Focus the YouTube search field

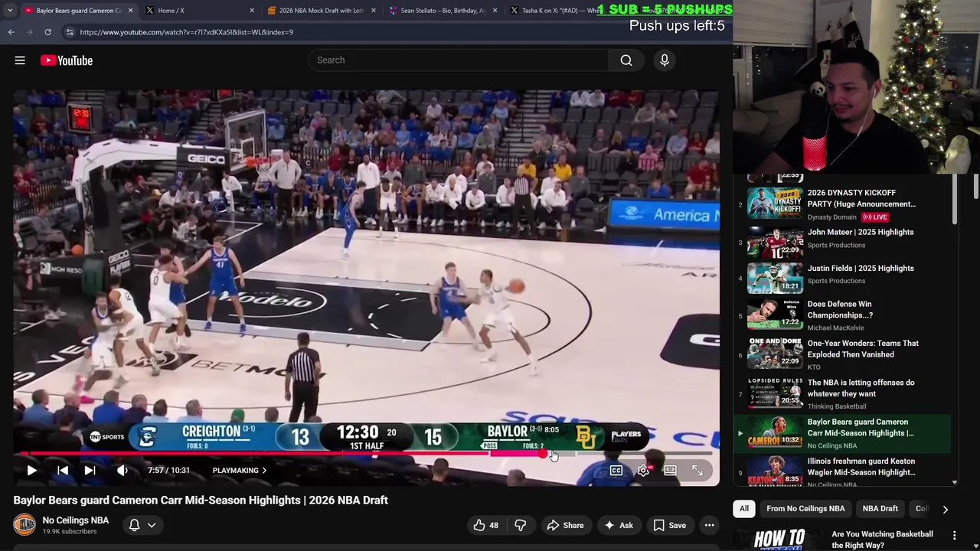click(x=458, y=60)
